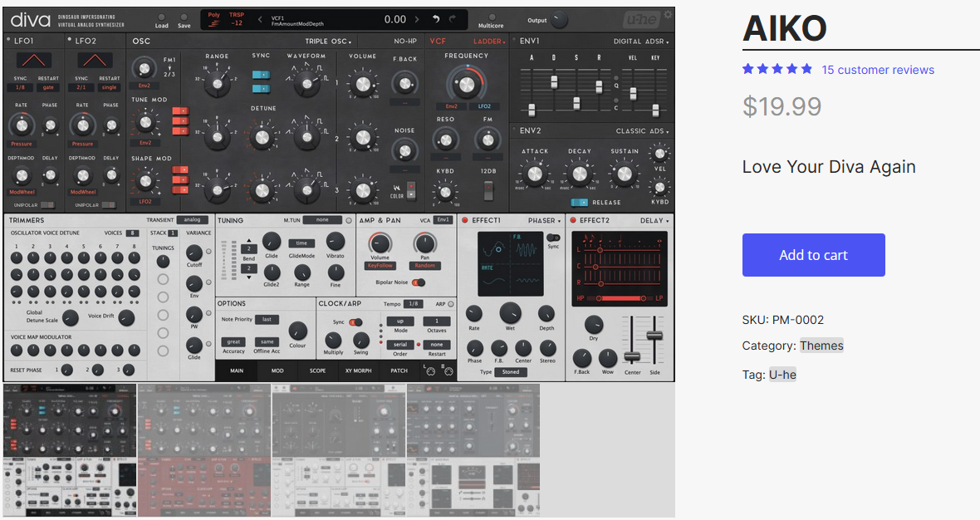Click the Vibrato knob

pos(336,241)
